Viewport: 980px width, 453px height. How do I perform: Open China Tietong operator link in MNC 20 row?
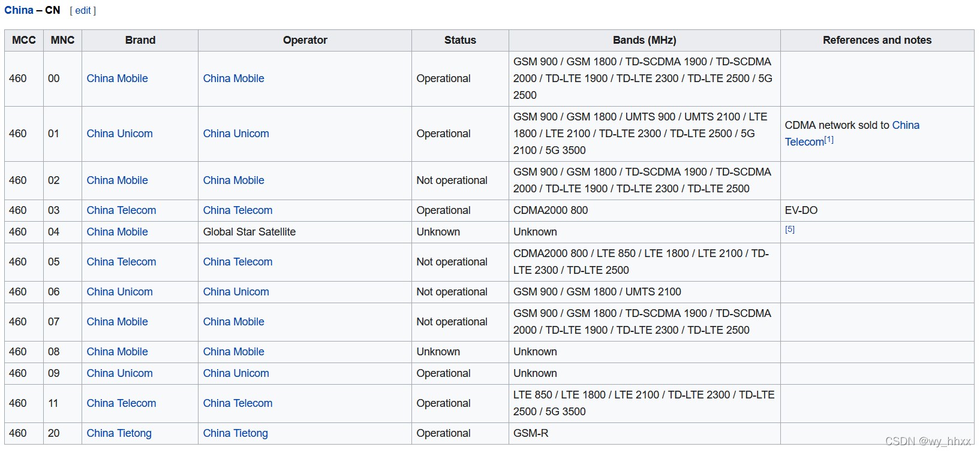click(x=235, y=433)
